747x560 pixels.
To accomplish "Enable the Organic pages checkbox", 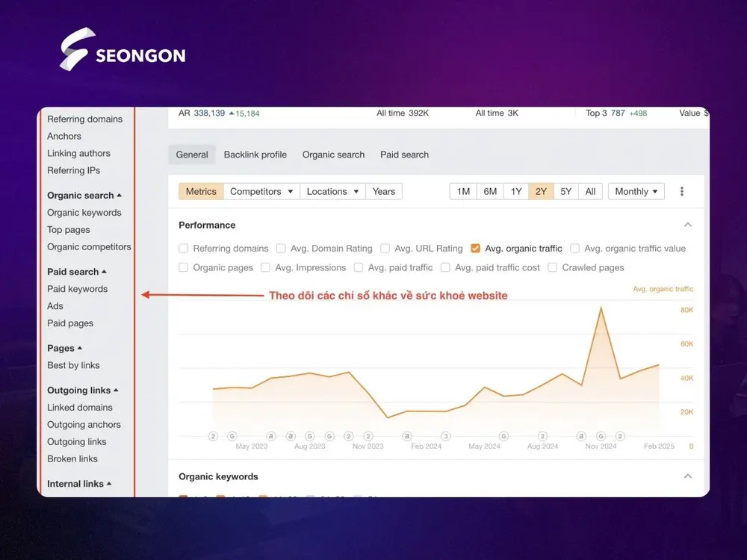I will [184, 267].
